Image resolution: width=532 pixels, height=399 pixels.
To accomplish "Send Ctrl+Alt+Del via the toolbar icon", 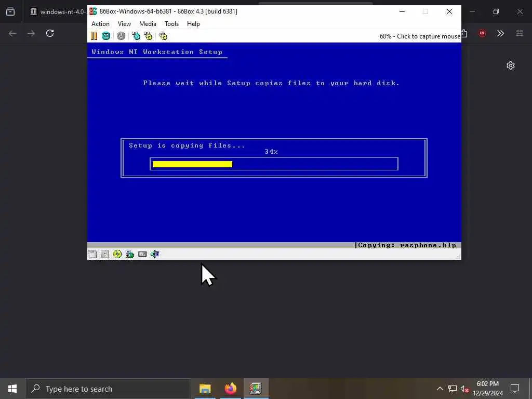I will pyautogui.click(x=136, y=36).
